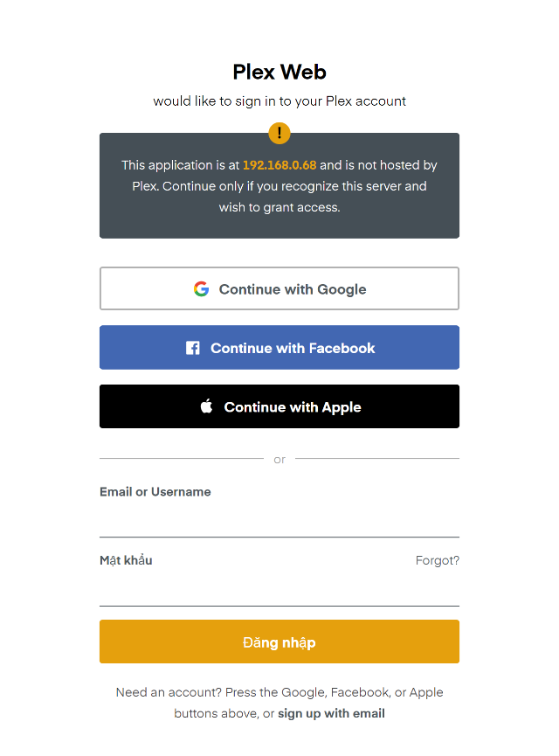Click the Email or Username label
The width and height of the screenshot is (559, 756).
155,492
